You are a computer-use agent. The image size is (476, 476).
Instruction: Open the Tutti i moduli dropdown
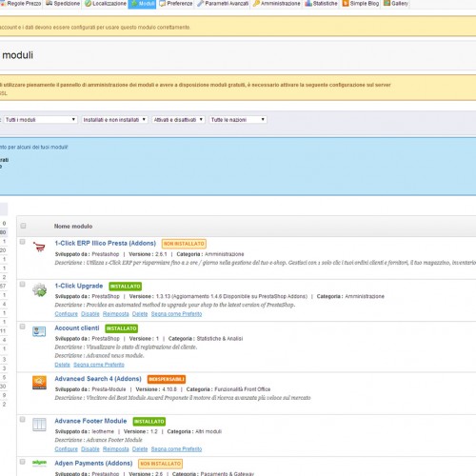41,120
